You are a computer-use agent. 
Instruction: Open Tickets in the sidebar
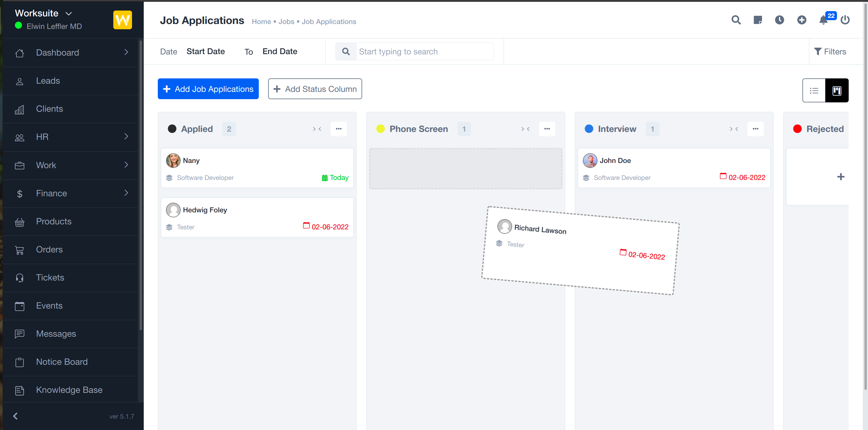coord(50,278)
